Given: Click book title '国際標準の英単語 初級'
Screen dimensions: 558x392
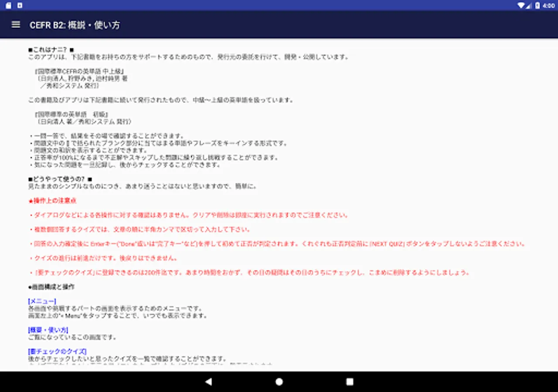Looking at the screenshot, I should point(72,115).
